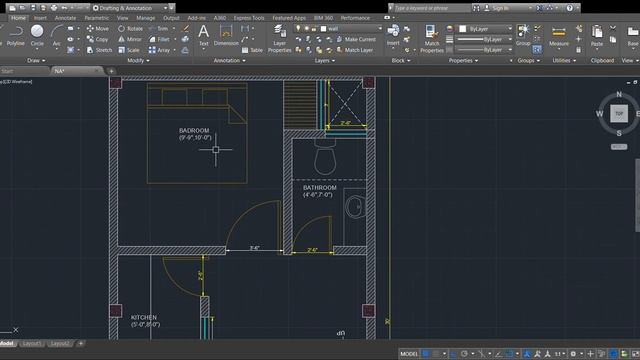Activate the Mirror tool
This screenshot has width=640, height=360.
coord(129,39)
